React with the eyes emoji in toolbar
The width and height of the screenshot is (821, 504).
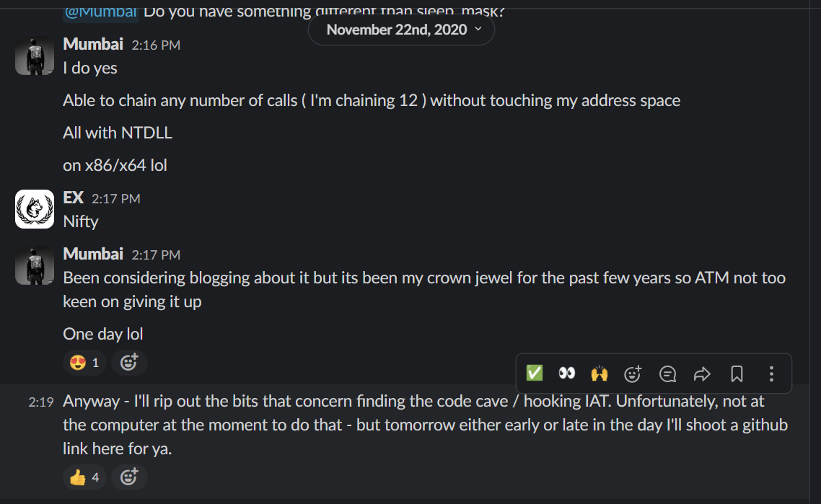click(567, 373)
